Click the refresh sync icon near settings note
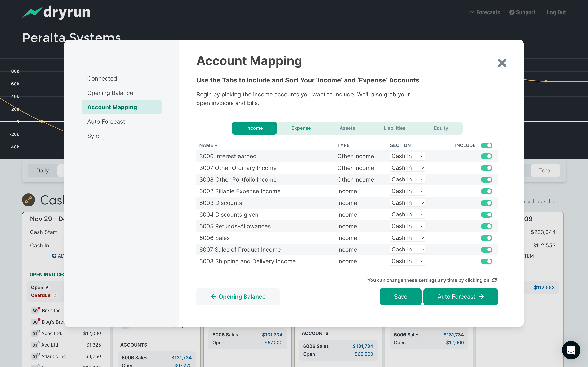Screen dimensions: 588x367 point(494,280)
